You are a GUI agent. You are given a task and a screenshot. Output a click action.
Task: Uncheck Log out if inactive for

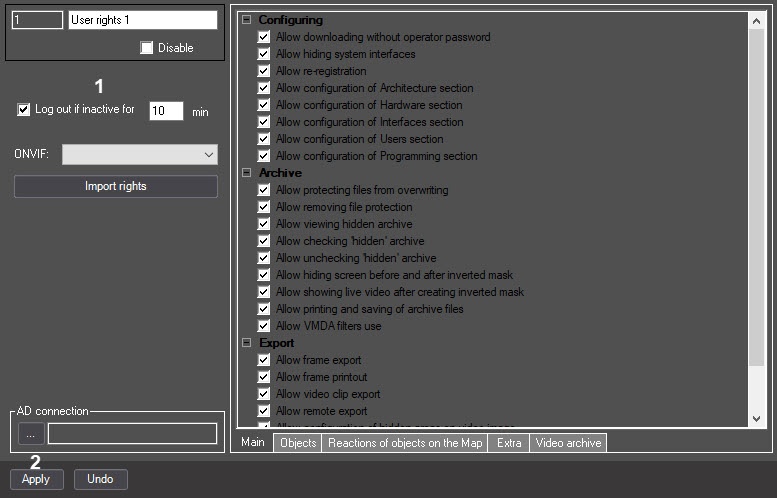pyautogui.click(x=23, y=109)
